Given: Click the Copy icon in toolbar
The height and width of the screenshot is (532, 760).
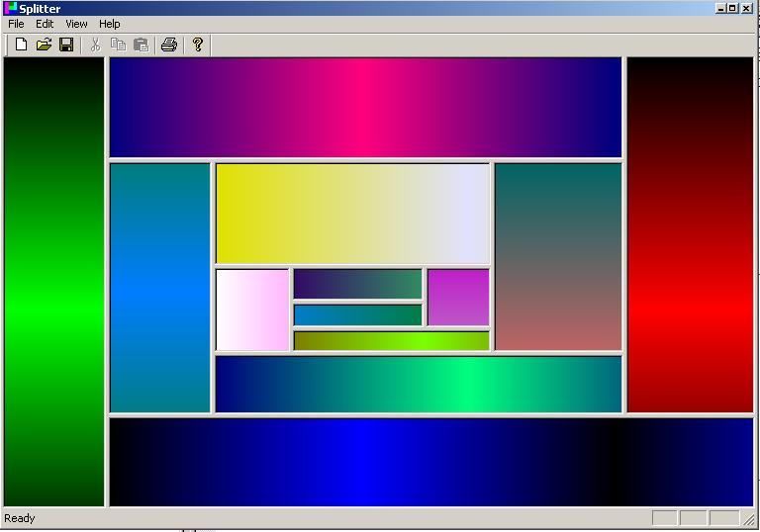Looking at the screenshot, I should (x=119, y=44).
